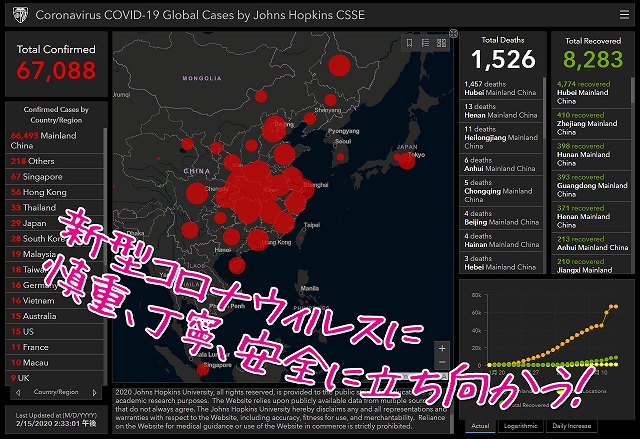Select the 29 Japan row
Viewport: 640px width, 439px height.
[54, 223]
